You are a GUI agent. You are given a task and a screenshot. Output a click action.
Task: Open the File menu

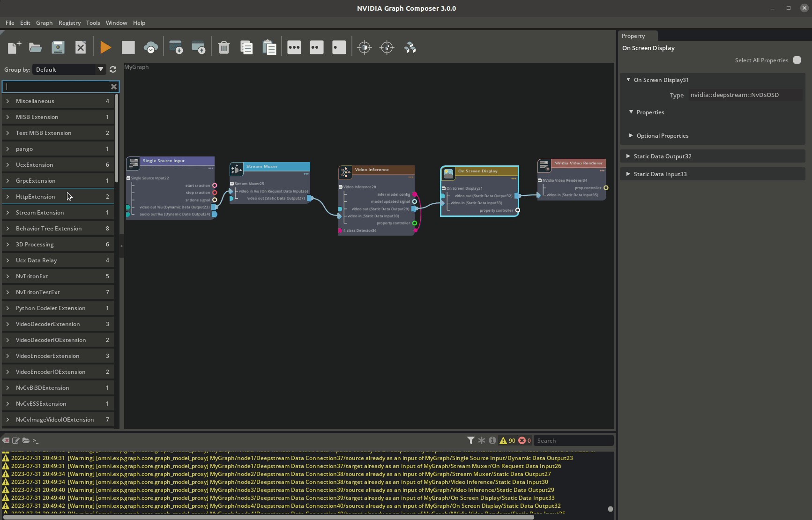[x=10, y=22]
